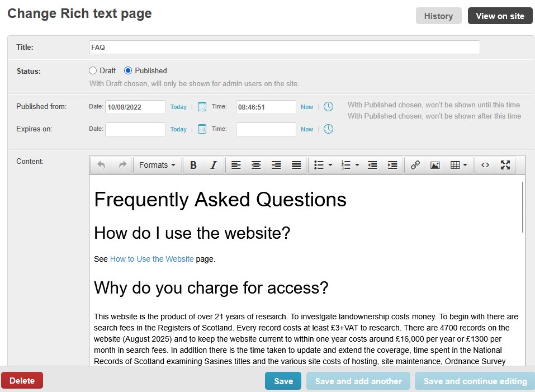Viewport: 535px width, 392px height.
Task: Open the source code view
Action: [x=485, y=165]
